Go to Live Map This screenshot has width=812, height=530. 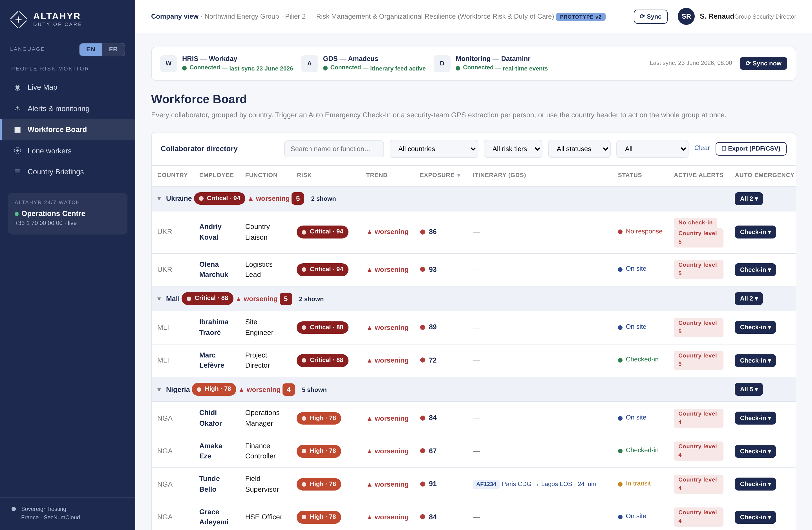coord(68,88)
